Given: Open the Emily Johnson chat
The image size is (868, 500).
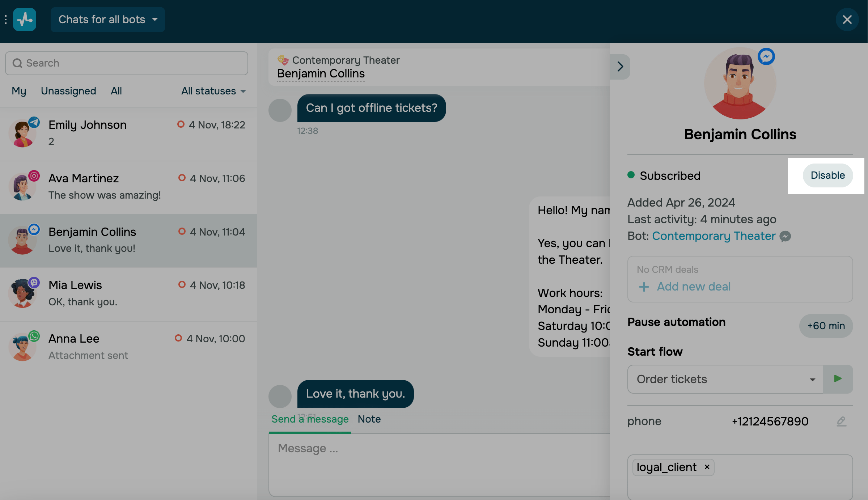Looking at the screenshot, I should pos(128,133).
